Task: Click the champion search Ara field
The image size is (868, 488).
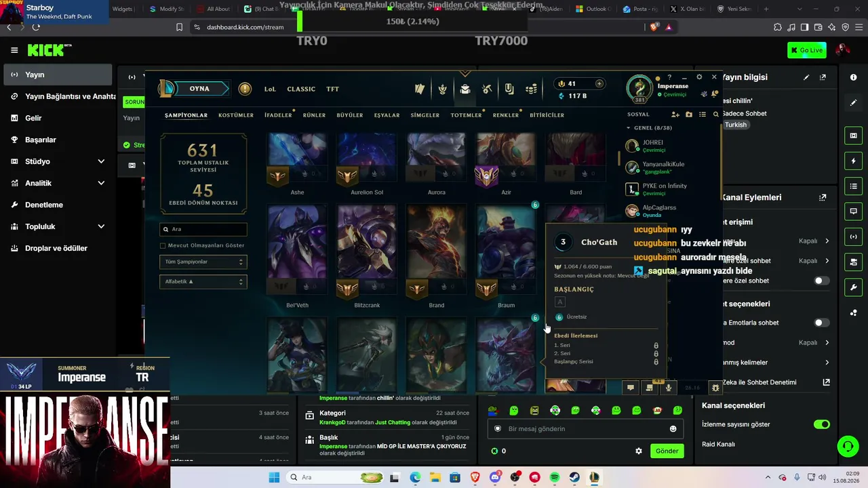Action: pos(203,229)
